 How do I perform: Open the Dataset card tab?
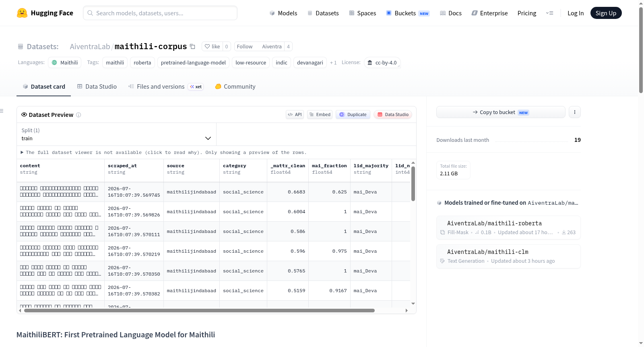click(x=43, y=86)
